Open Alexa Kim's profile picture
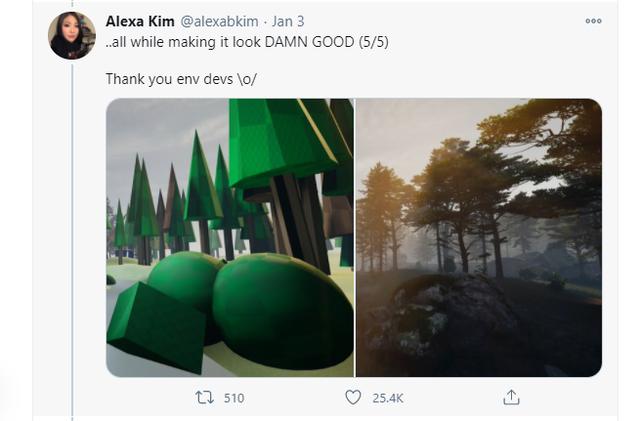Image resolution: width=640 pixels, height=421 pixels. [72, 36]
